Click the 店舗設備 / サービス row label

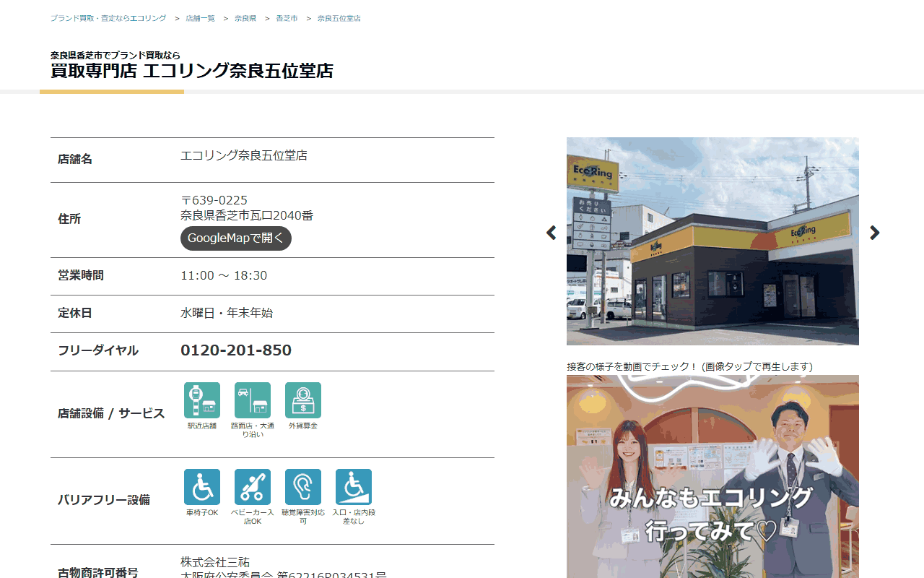coord(111,414)
